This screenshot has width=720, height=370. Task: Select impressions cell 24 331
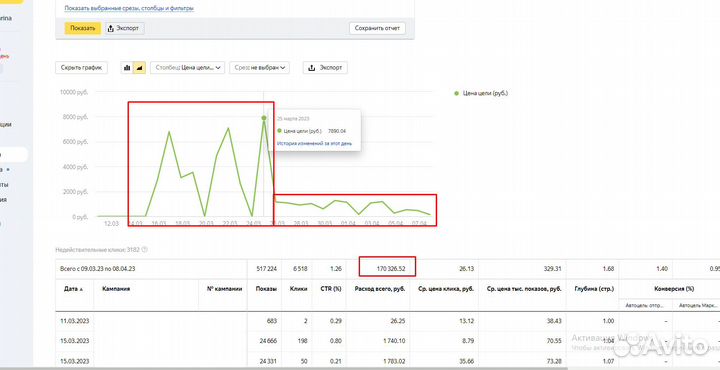(268, 361)
